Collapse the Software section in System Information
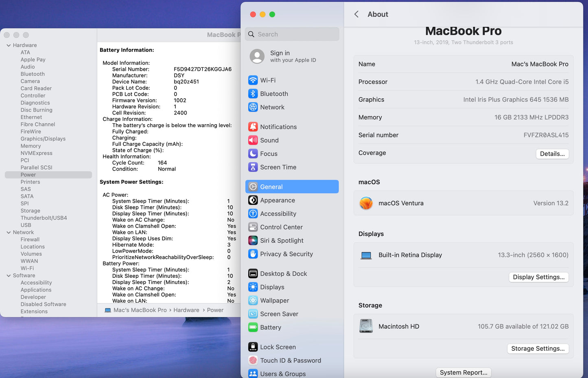This screenshot has height=378, width=588. coord(9,275)
